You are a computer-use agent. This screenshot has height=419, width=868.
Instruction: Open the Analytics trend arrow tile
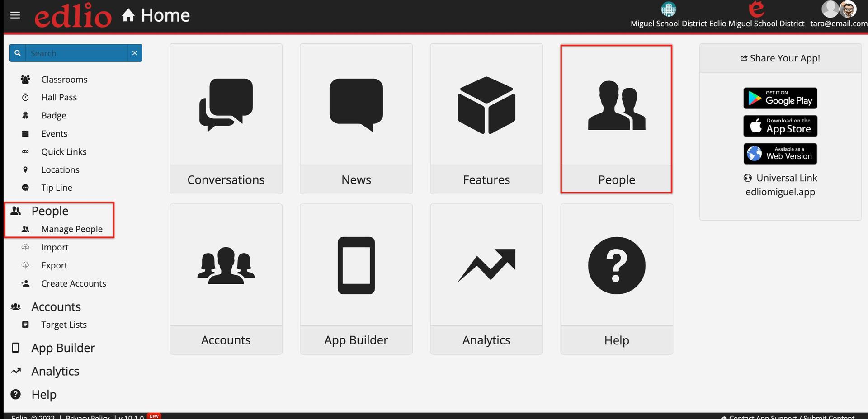pos(486,278)
